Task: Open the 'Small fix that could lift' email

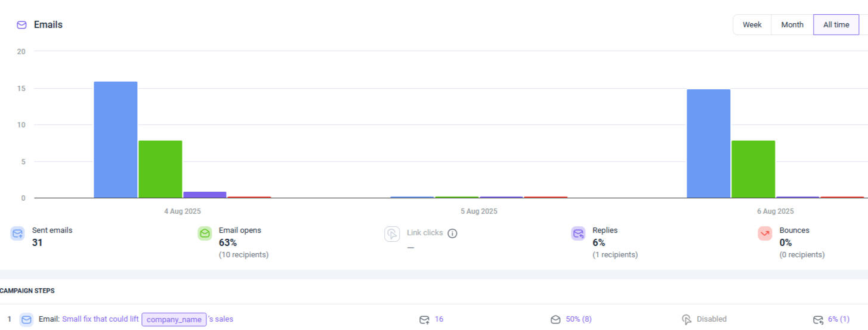Action: click(x=100, y=319)
